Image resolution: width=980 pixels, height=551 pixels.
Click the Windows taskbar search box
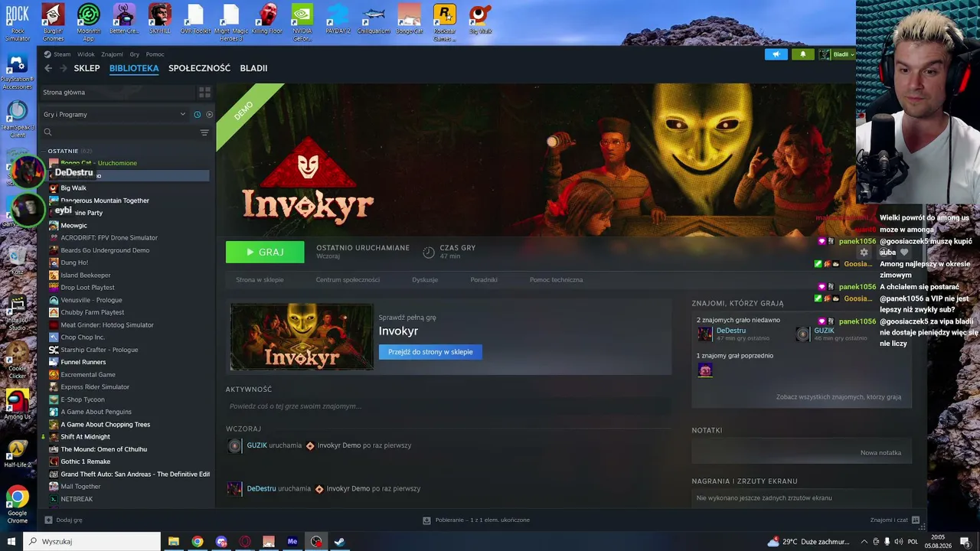click(x=92, y=542)
